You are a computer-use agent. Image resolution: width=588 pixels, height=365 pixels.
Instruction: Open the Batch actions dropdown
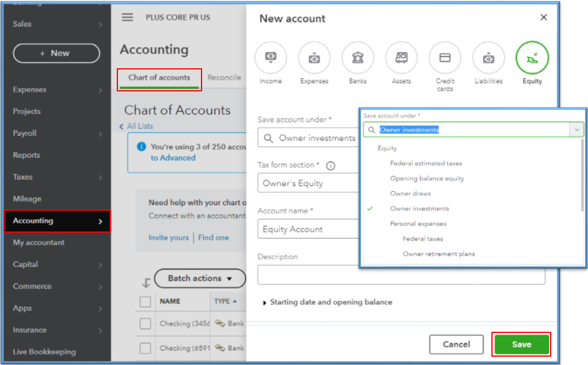point(200,278)
